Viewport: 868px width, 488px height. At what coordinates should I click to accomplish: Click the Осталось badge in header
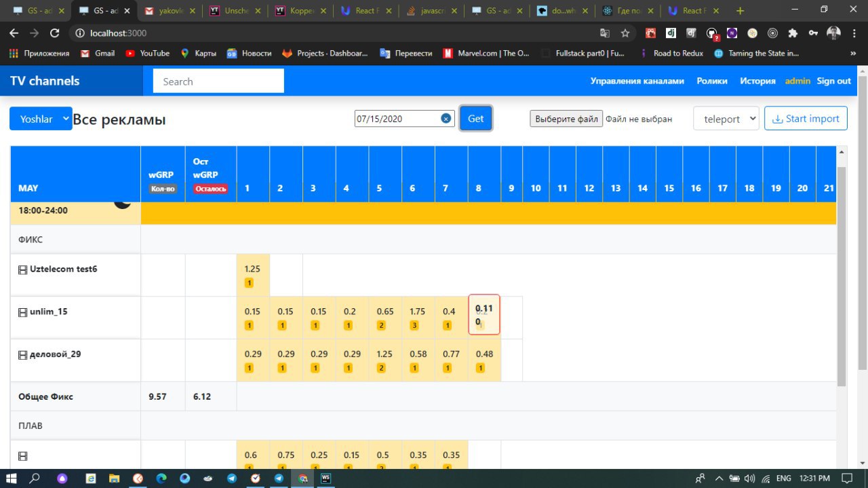[x=210, y=189]
